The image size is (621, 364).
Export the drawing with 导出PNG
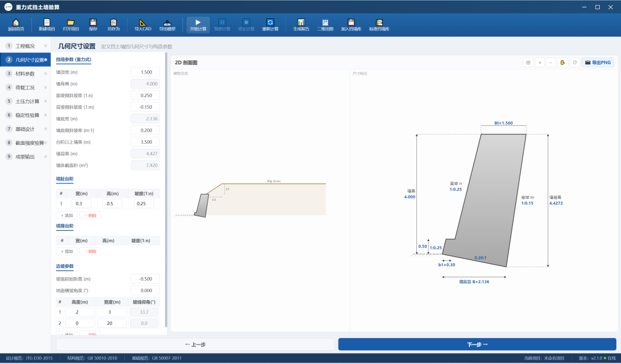tap(597, 63)
